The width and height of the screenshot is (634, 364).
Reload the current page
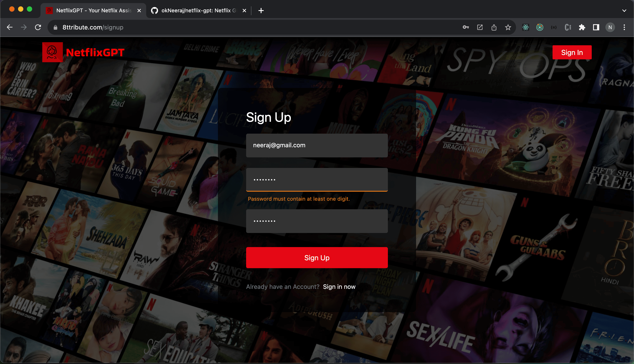38,27
